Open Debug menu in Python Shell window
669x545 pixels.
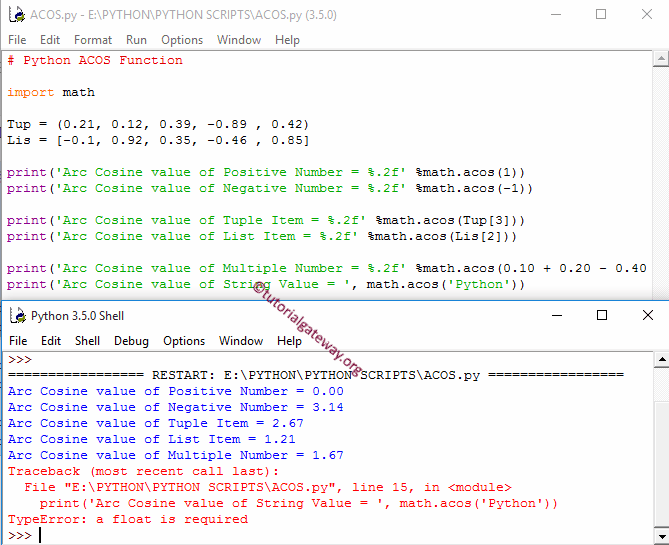pos(131,341)
